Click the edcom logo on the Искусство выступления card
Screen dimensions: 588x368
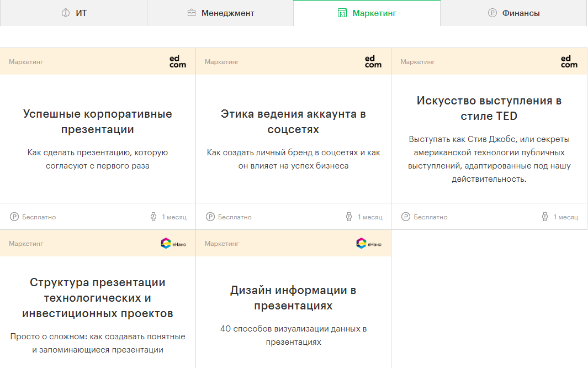[569, 61]
